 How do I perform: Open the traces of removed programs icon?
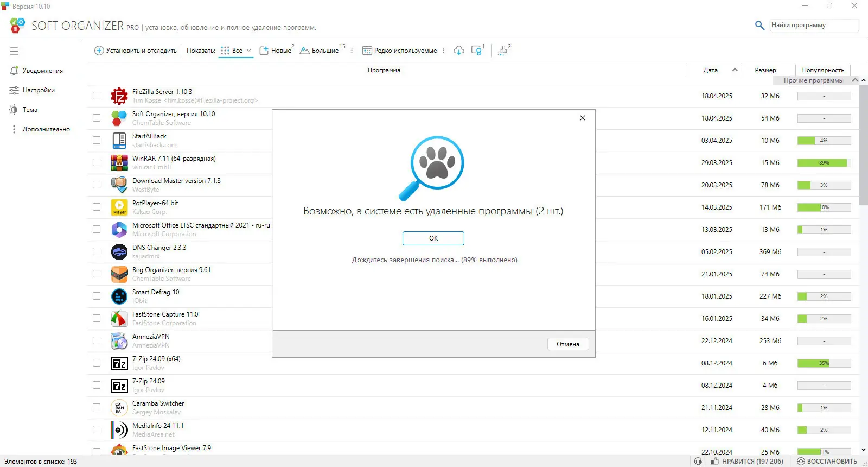(x=477, y=51)
